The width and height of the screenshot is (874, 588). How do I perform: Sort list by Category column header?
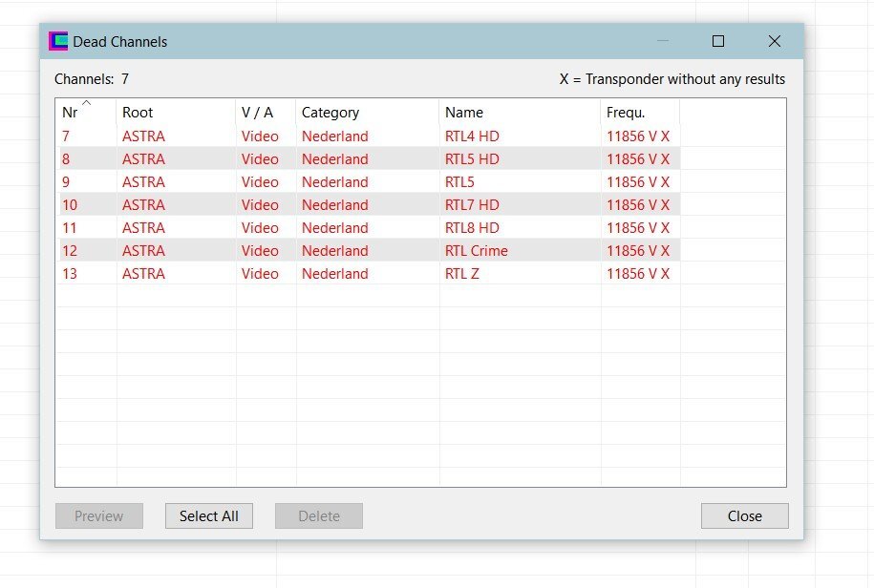[x=368, y=112]
